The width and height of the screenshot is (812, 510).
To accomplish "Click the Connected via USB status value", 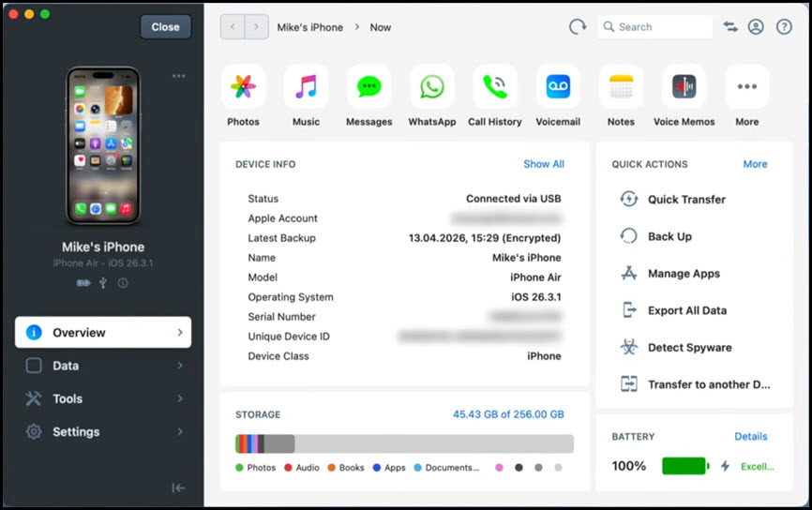I will tap(513, 199).
